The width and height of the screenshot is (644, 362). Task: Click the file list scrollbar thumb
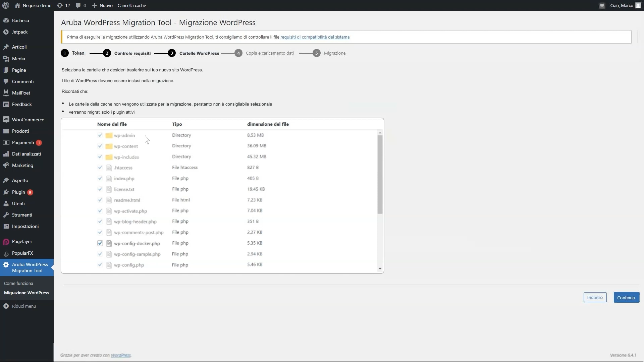(380, 174)
